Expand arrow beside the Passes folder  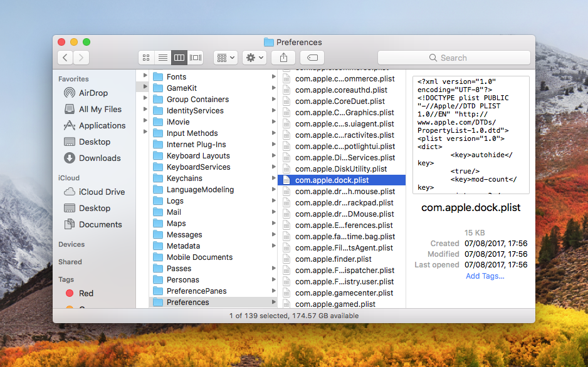(274, 268)
